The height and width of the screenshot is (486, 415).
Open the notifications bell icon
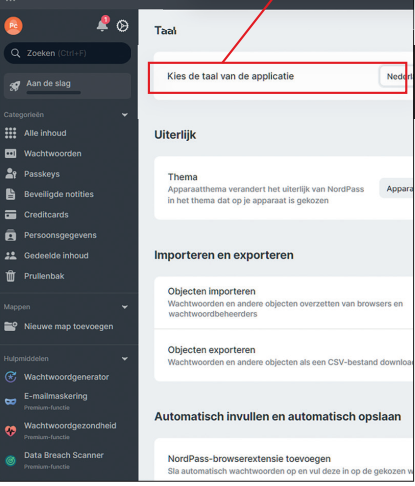click(x=102, y=26)
